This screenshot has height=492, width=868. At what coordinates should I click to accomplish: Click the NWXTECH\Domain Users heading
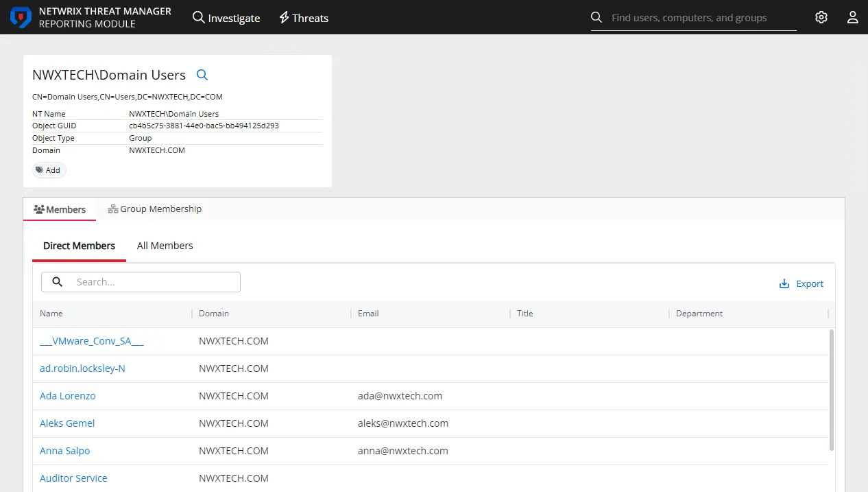[x=109, y=75]
